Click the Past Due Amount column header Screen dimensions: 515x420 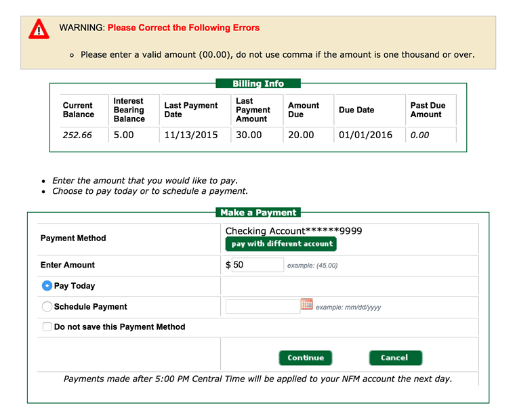tap(428, 110)
